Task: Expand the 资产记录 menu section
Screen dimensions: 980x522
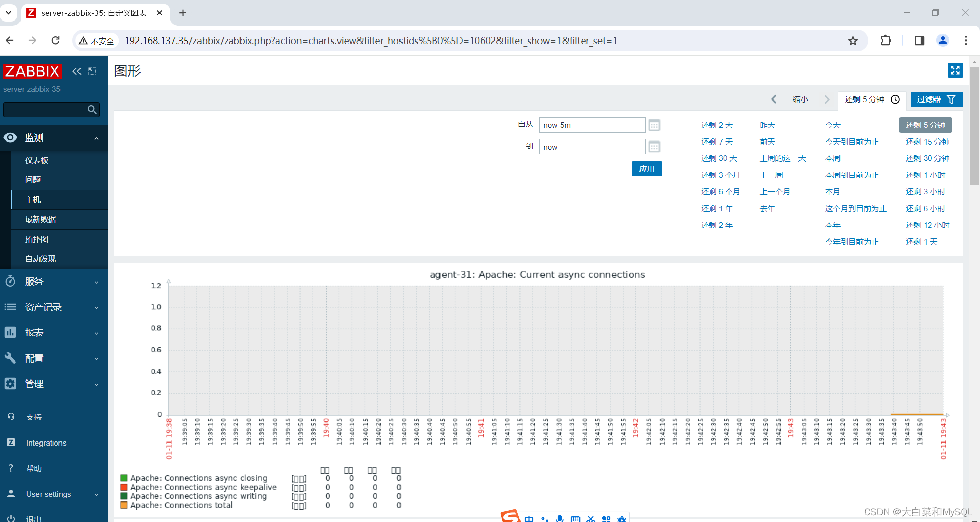Action: pos(97,308)
